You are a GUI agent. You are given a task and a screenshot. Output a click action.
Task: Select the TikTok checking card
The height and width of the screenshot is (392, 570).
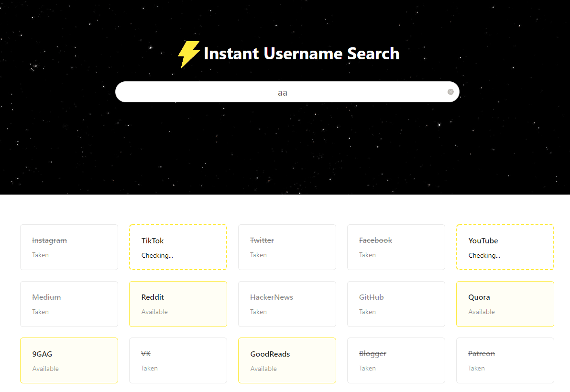point(178,247)
